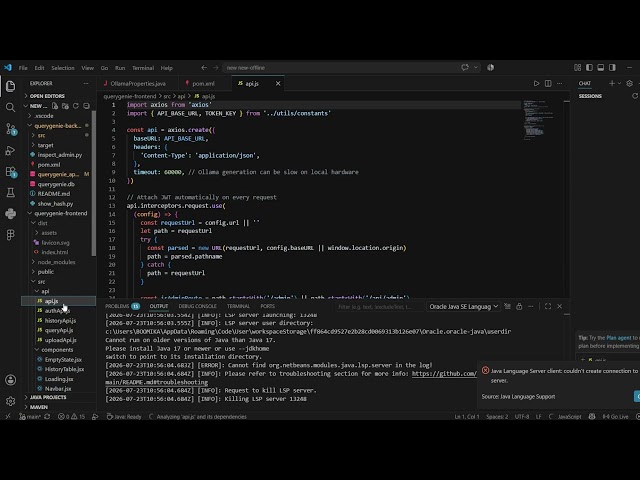Open editor More Actions ellipsis
640x480 pixels.
560,83
